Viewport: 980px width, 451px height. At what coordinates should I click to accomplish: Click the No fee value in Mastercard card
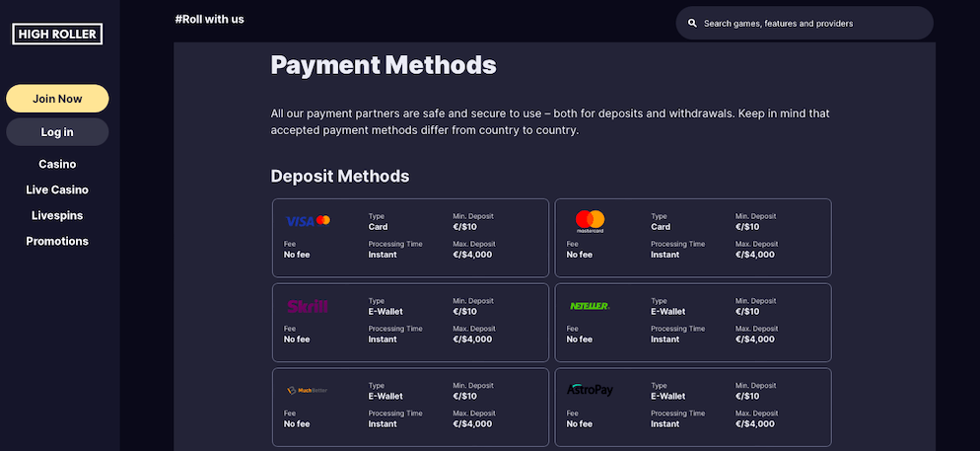[x=580, y=255]
